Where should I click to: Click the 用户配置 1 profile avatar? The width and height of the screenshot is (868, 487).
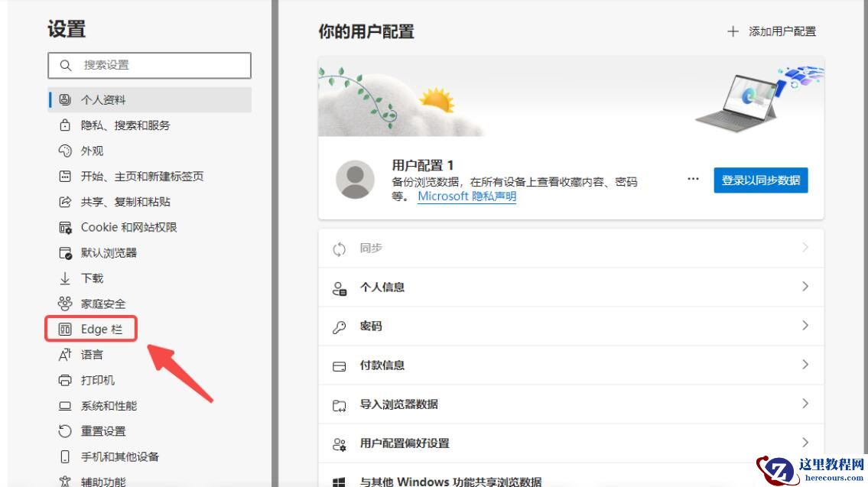click(x=353, y=180)
